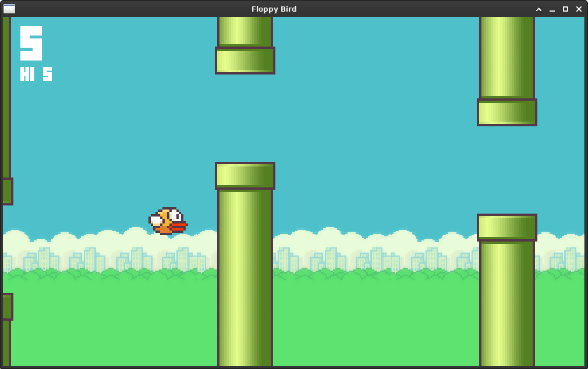Click the "Floppy Bird" window title
Image resolution: width=588 pixels, height=369 pixels.
tap(274, 9)
